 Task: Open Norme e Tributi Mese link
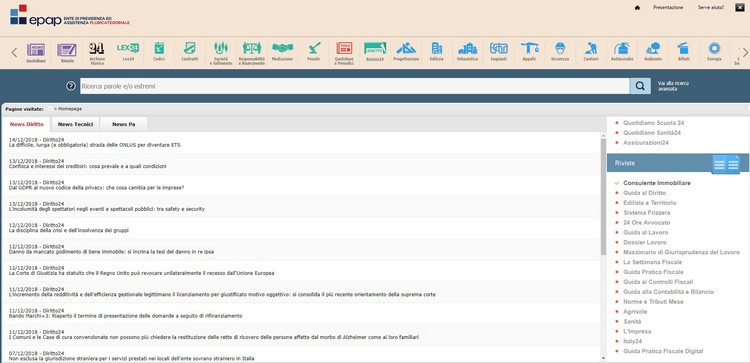tap(653, 302)
